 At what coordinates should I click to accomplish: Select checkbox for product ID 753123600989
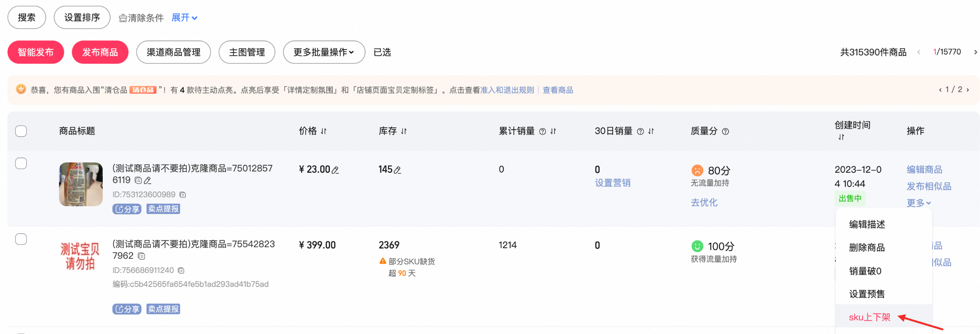click(x=21, y=163)
